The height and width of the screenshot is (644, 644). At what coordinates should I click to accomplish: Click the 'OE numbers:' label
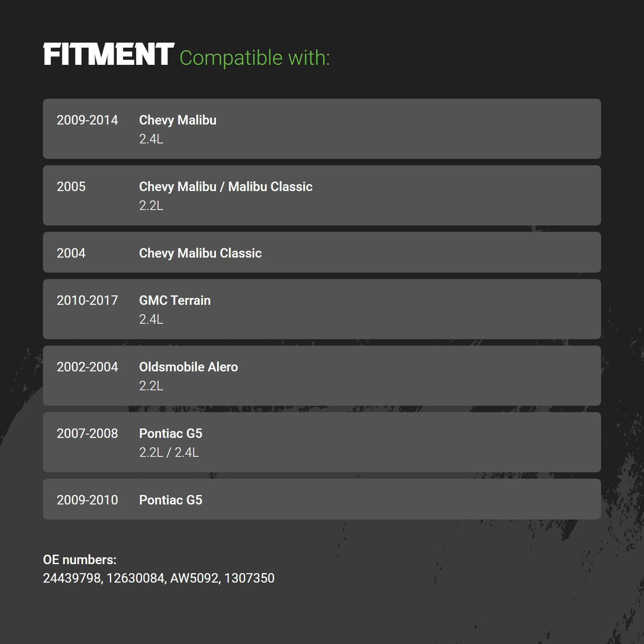pos(80,560)
